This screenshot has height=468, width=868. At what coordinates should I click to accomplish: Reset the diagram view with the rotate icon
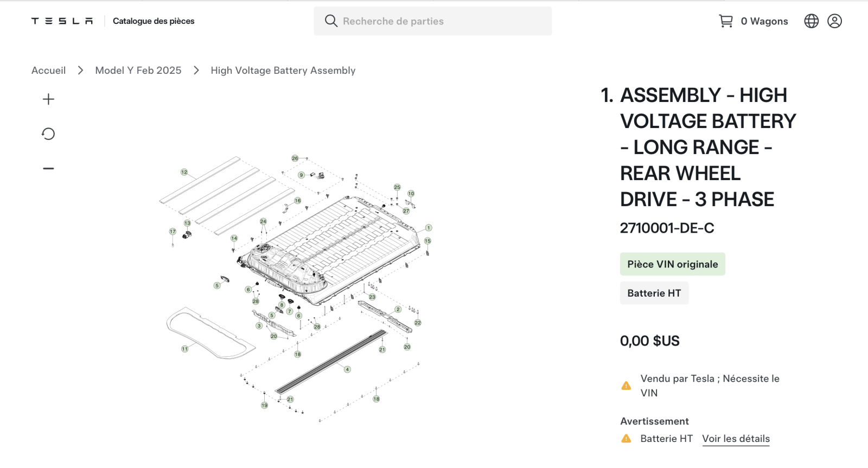[48, 134]
